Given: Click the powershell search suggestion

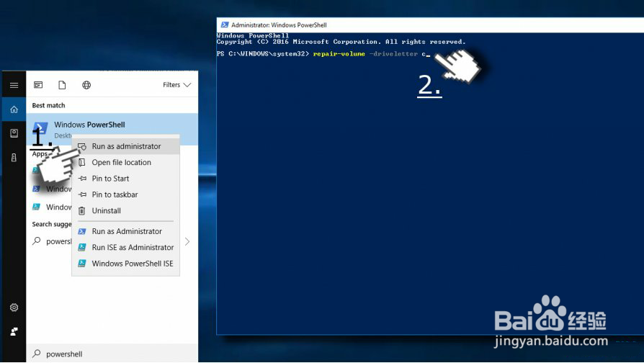Looking at the screenshot, I should click(x=58, y=241).
